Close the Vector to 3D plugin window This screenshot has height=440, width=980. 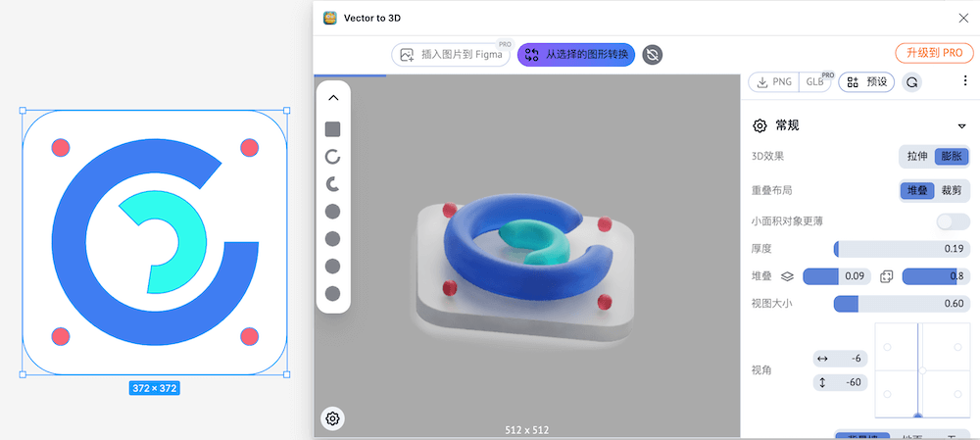pos(963,18)
